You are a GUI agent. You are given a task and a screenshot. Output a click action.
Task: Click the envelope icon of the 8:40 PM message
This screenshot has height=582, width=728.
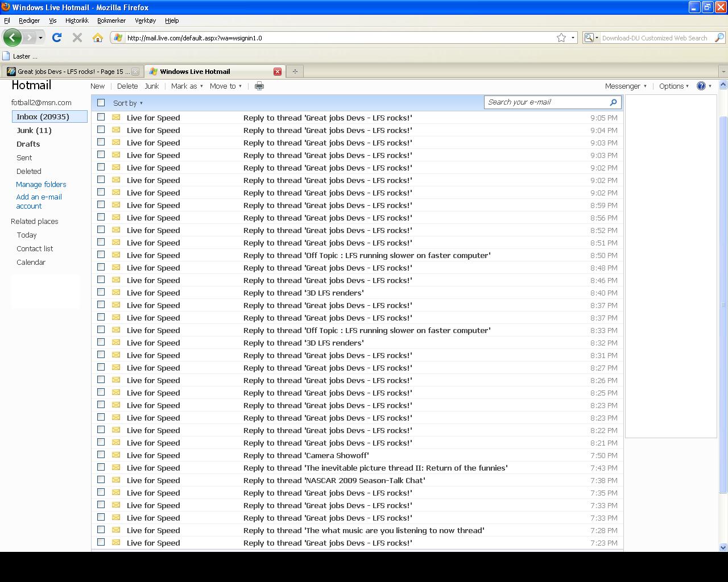pos(116,293)
